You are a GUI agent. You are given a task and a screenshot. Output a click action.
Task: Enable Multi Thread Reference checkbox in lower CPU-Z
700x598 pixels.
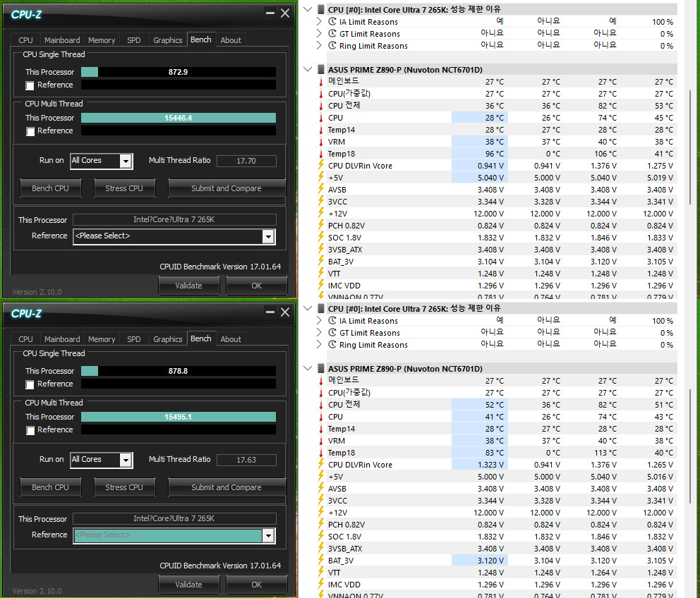(30, 431)
